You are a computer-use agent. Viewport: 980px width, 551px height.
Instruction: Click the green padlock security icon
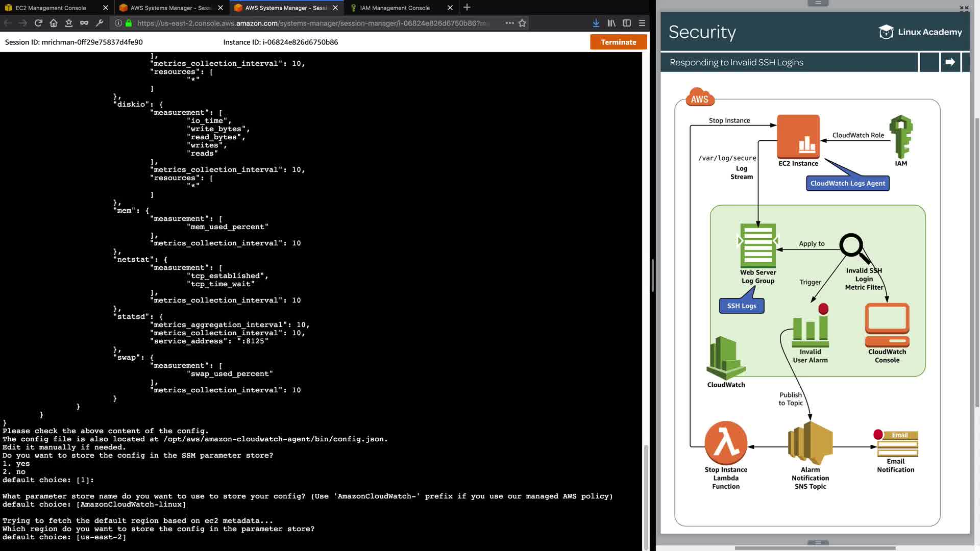coord(129,23)
